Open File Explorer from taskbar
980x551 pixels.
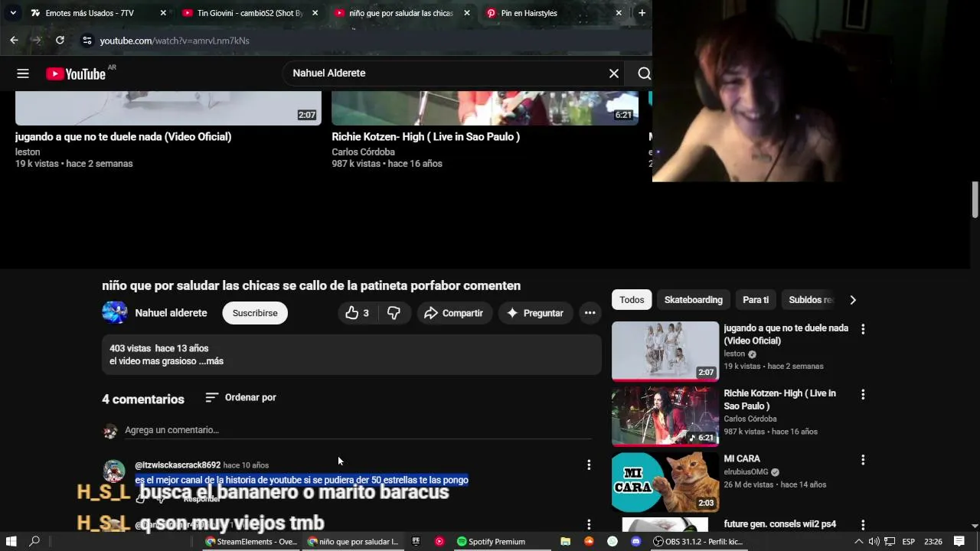pos(565,542)
